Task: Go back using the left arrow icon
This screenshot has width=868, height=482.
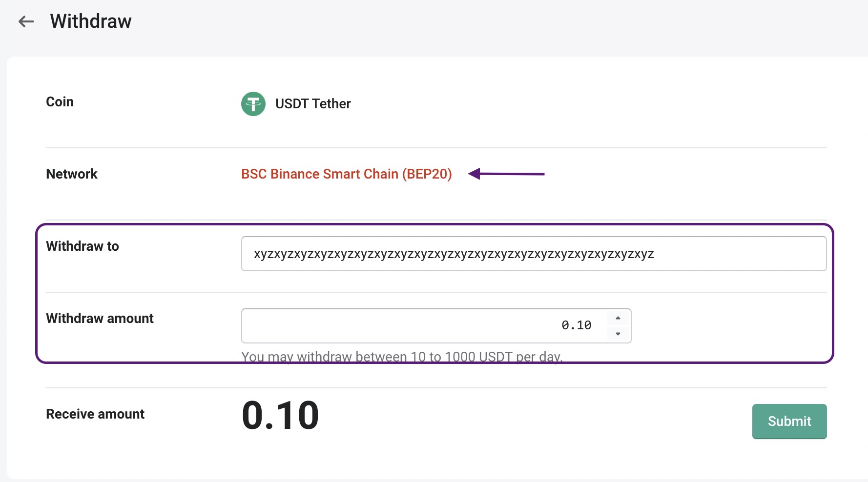Action: coord(26,21)
